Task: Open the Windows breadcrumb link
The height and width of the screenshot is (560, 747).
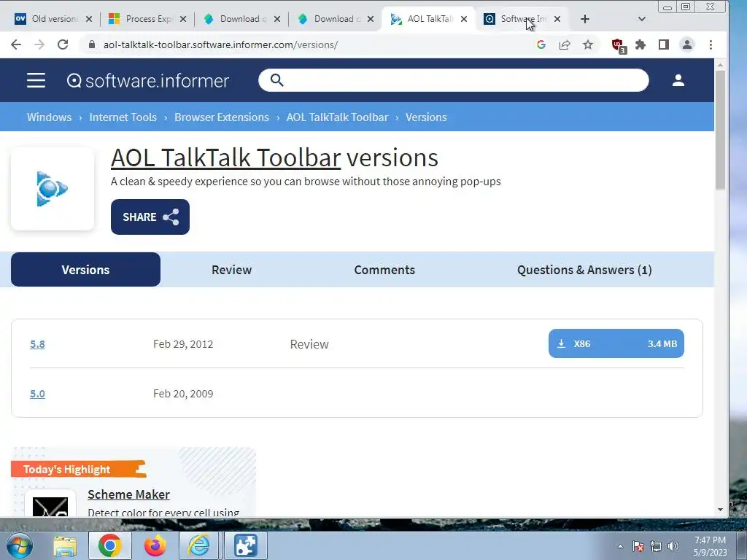Action: pyautogui.click(x=49, y=117)
